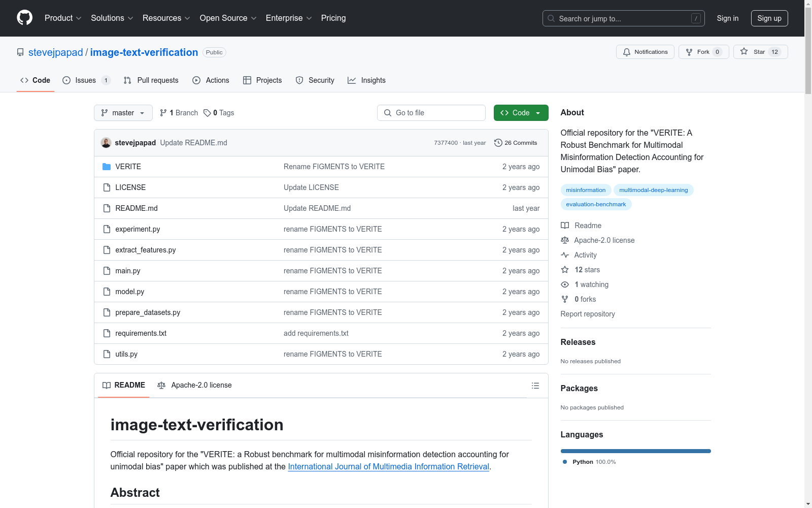View repository Activity
The height and width of the screenshot is (508, 812).
579,255
